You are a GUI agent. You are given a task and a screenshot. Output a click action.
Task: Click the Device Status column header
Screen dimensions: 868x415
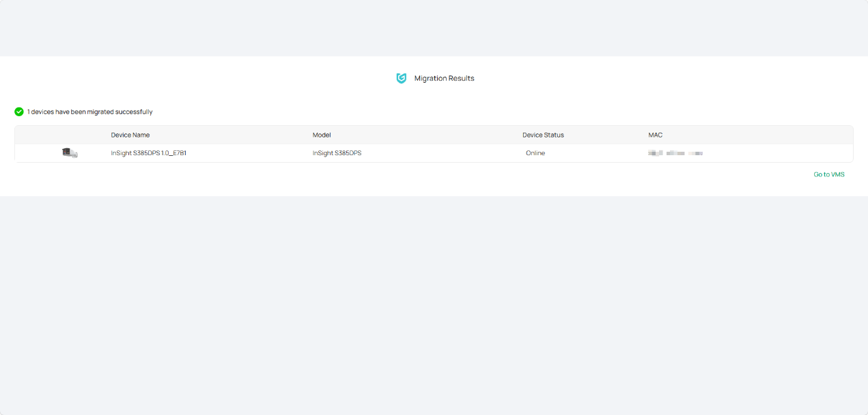[543, 135]
